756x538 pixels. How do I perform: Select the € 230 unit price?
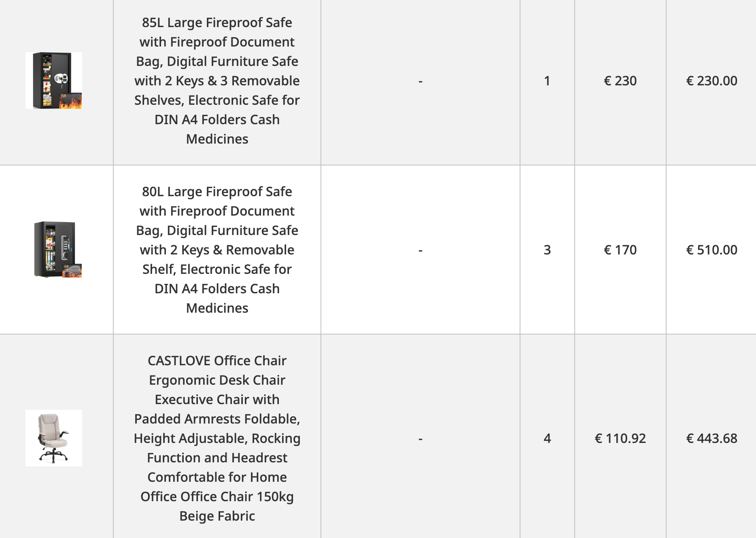(620, 81)
